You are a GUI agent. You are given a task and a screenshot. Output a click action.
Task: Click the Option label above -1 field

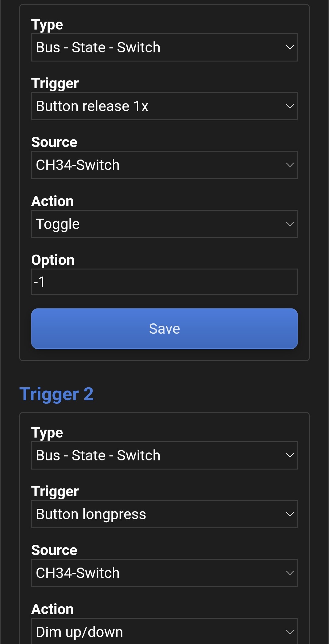[53, 260]
